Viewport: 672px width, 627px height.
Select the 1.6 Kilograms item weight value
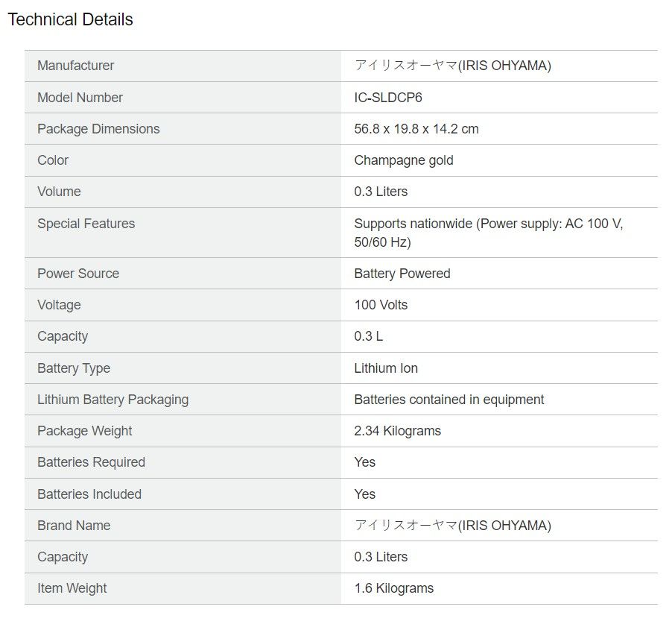click(393, 588)
